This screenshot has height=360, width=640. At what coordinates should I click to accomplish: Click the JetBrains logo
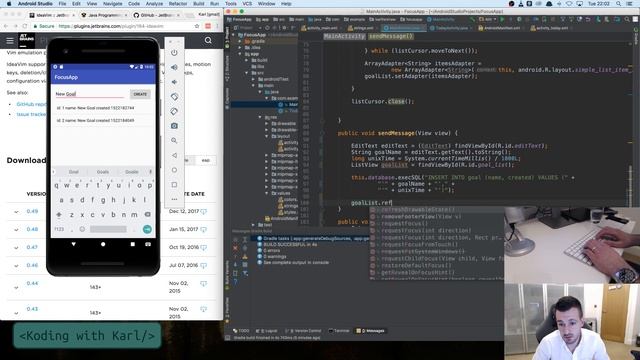click(27, 40)
